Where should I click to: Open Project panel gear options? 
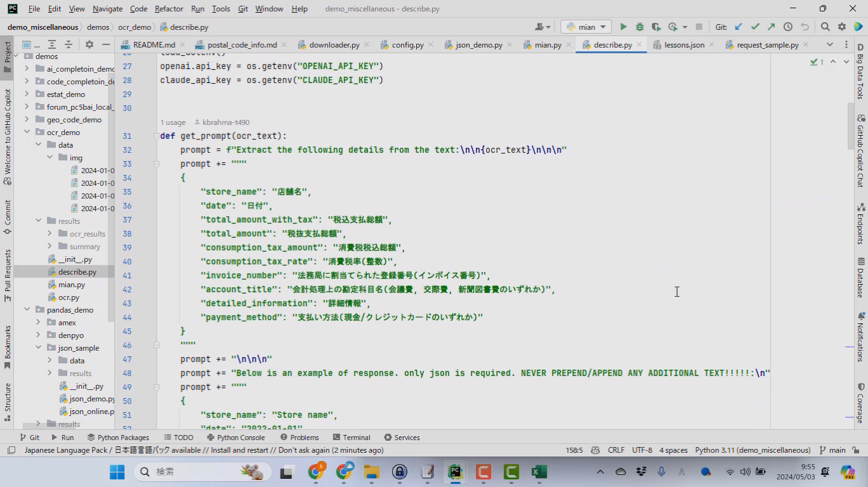coord(89,44)
